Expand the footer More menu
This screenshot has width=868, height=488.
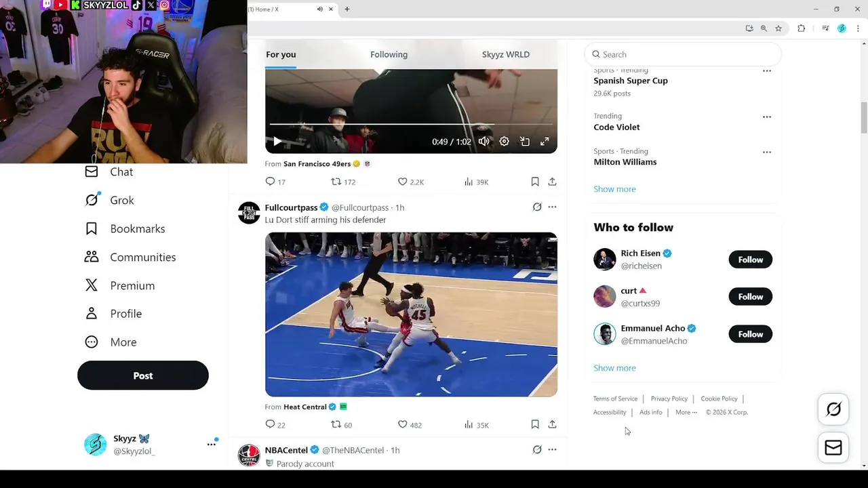[686, 412]
